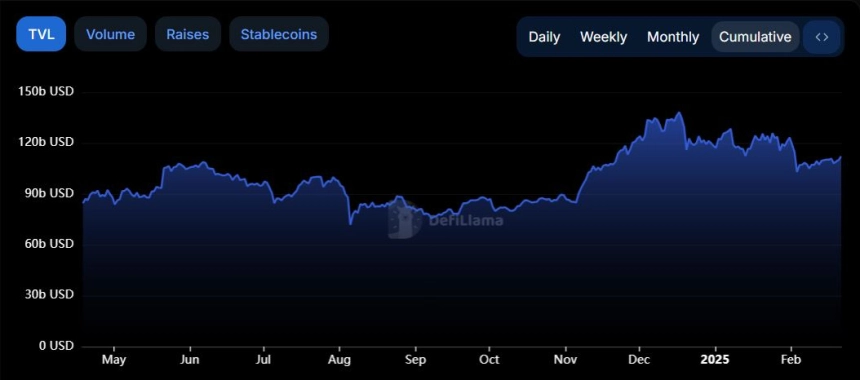The height and width of the screenshot is (380, 860).
Task: Click the May tick on x-axis
Action: [114, 360]
